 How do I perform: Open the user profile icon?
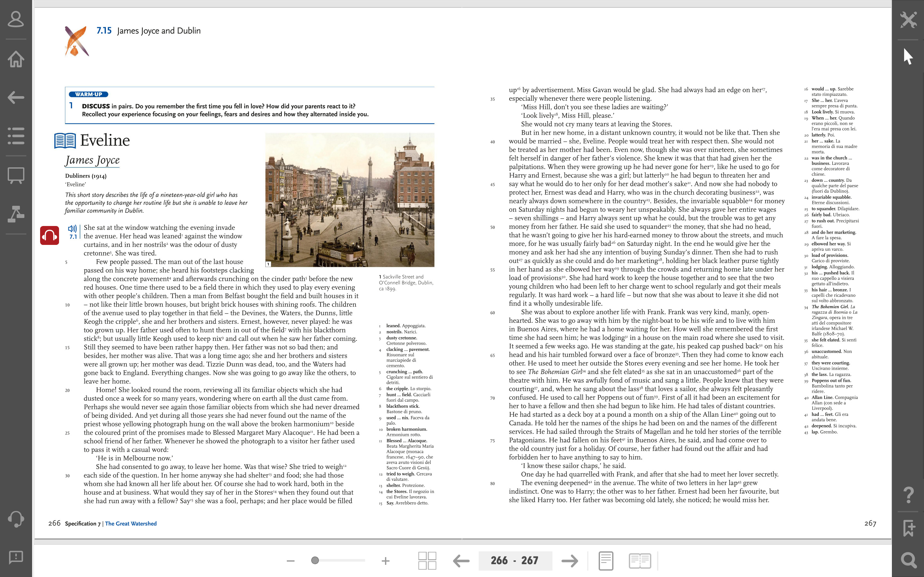click(x=16, y=19)
